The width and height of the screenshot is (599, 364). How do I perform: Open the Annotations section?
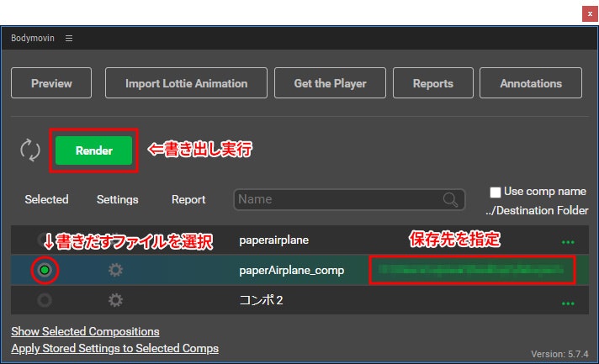click(531, 83)
